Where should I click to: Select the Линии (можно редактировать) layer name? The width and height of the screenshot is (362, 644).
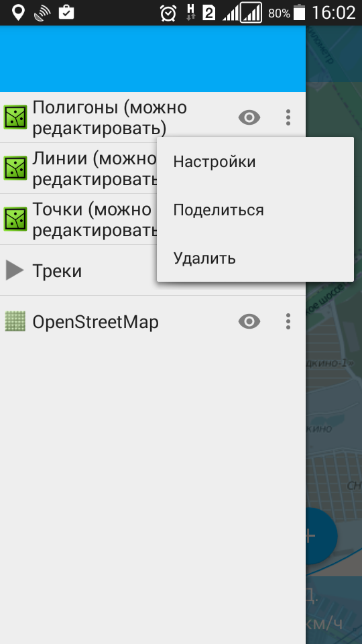(95, 168)
